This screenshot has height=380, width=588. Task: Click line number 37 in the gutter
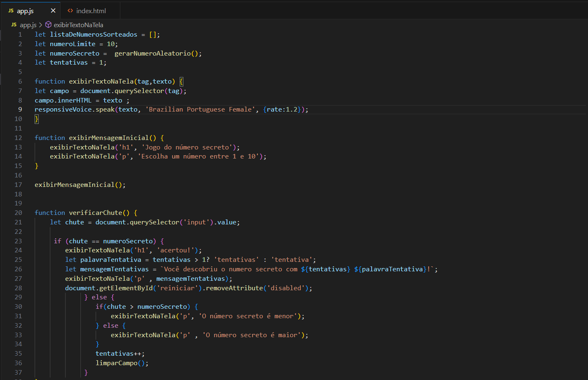18,373
